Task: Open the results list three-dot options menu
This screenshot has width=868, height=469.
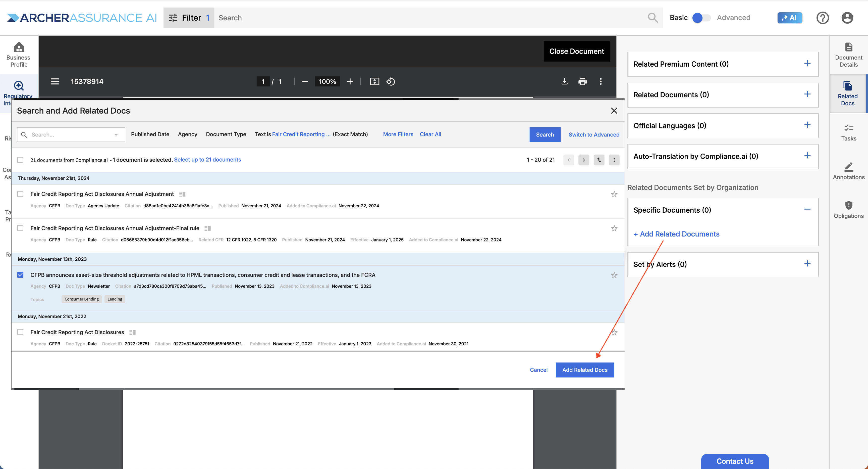Action: [x=614, y=160]
